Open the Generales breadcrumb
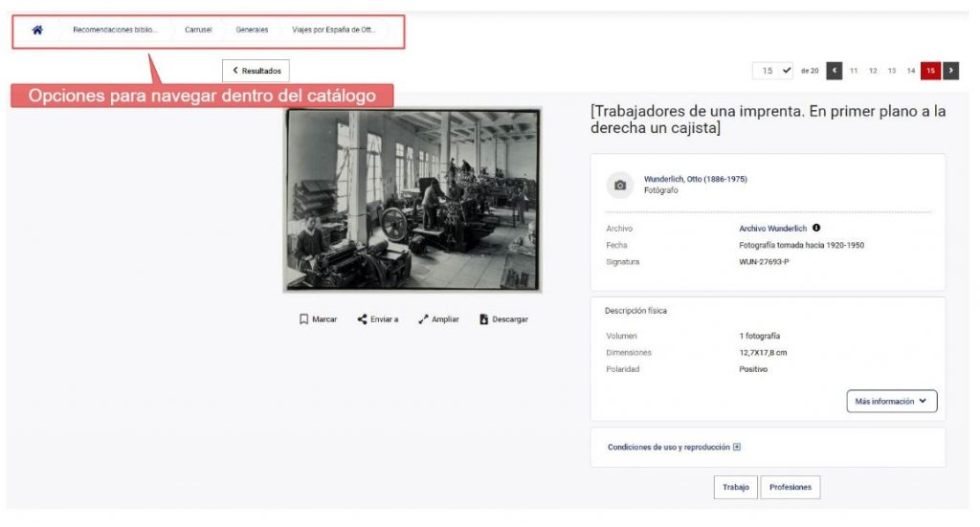Viewport: 980px width, 527px height. tap(252, 30)
